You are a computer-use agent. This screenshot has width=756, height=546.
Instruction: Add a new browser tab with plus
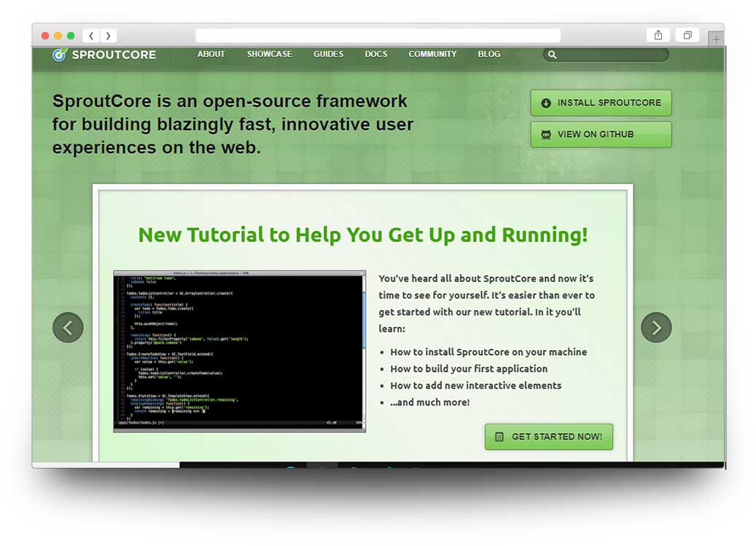(716, 39)
